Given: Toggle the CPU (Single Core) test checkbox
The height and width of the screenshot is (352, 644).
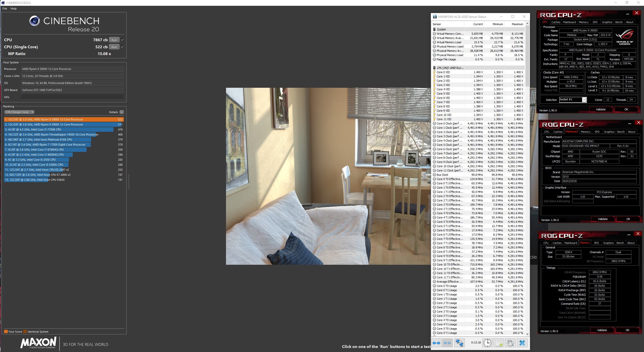Looking at the screenshot, I should coord(123,47).
